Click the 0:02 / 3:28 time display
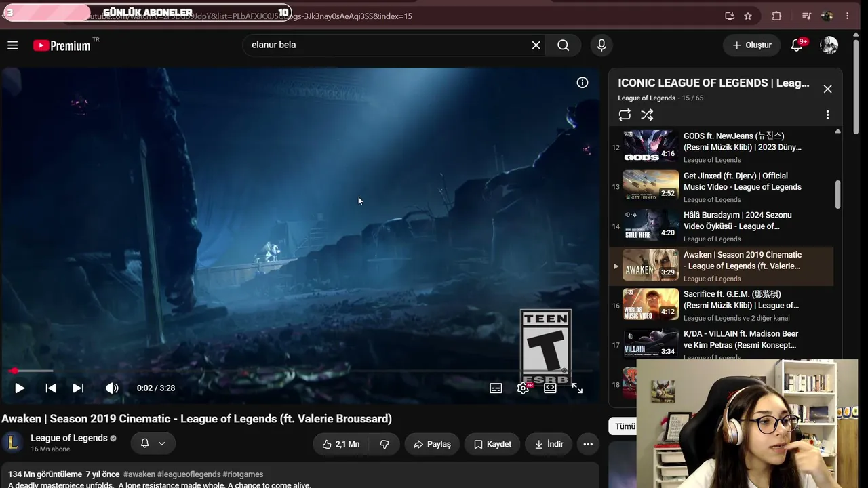 [x=156, y=388]
